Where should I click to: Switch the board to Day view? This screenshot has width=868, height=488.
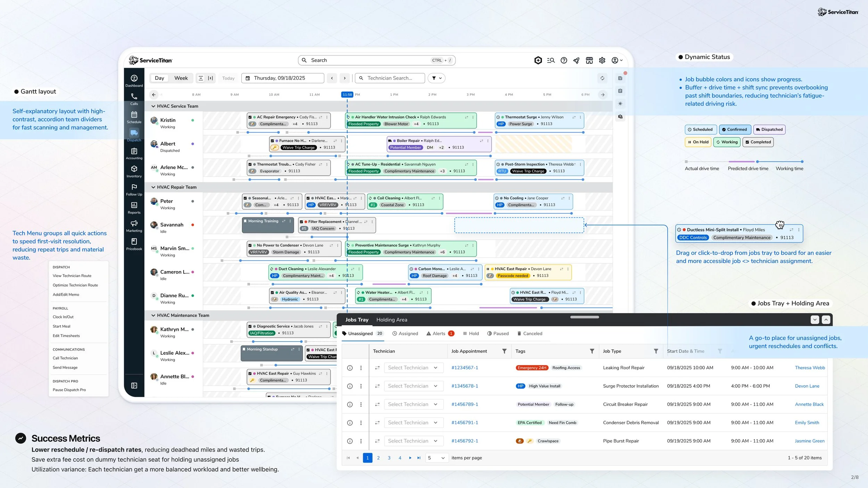point(159,78)
